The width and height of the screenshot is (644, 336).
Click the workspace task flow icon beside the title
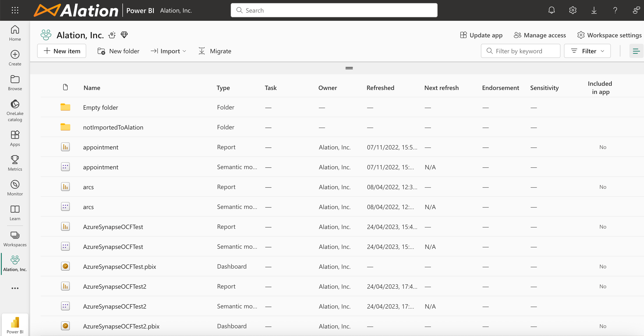[112, 35]
